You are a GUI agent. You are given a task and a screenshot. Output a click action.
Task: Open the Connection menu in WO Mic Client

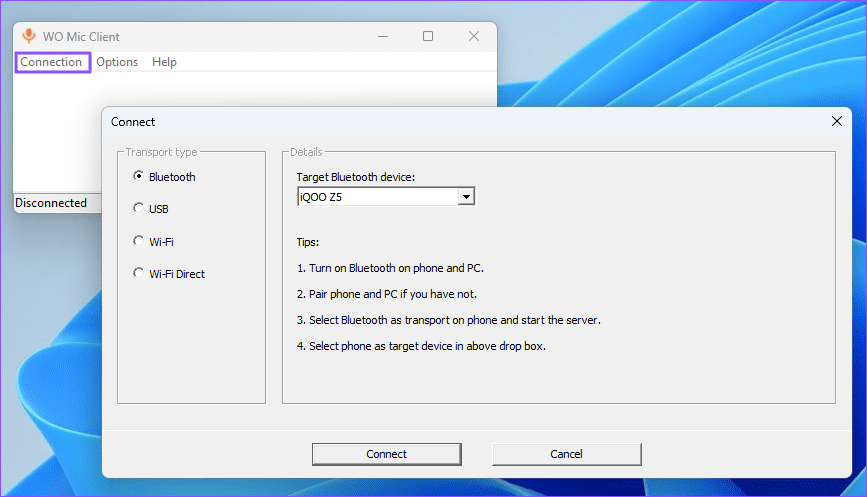[51, 62]
